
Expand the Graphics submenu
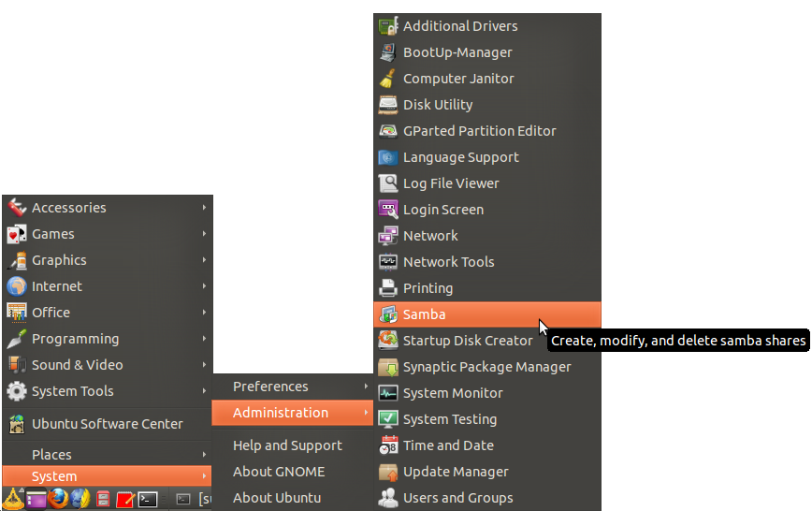[108, 260]
